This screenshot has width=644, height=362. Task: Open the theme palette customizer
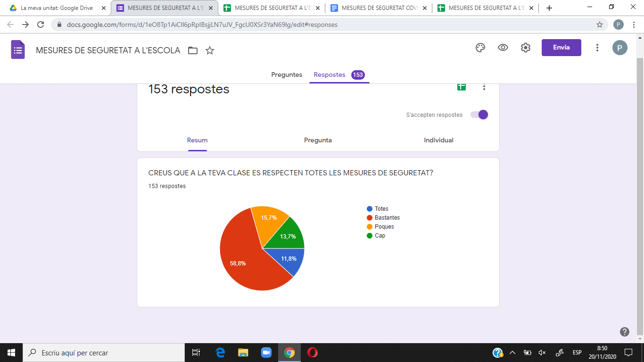tap(480, 48)
